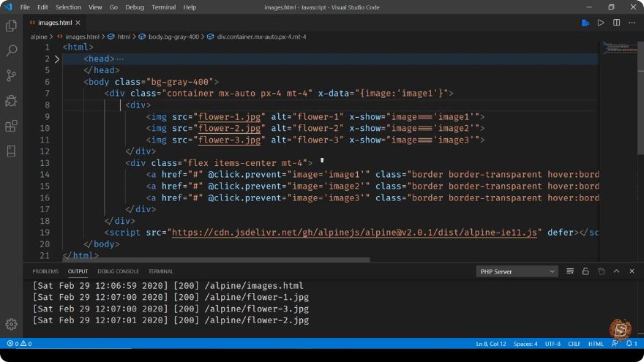
Task: Open the Terminal menu
Action: click(x=163, y=7)
